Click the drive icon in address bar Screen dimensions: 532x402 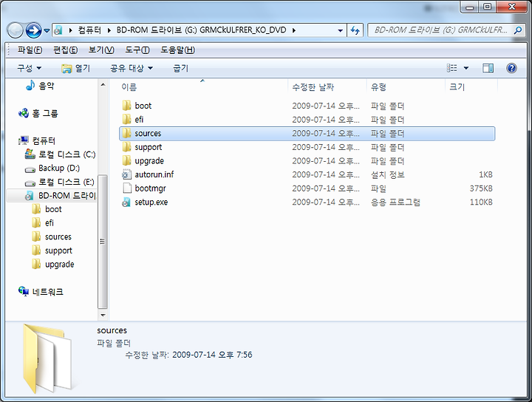[58, 30]
